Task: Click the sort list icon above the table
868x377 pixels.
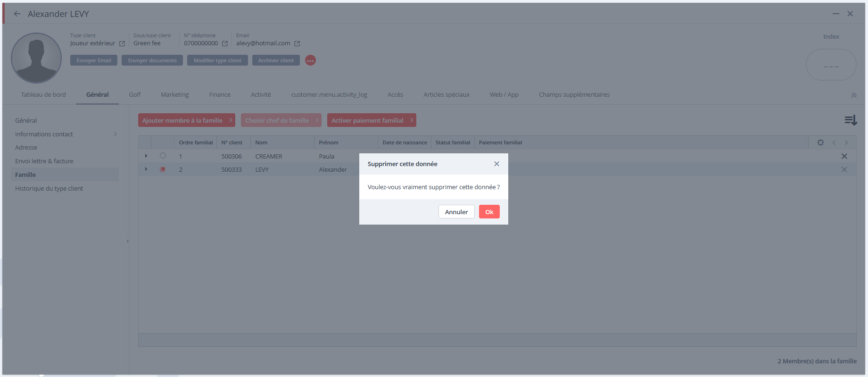Action: click(x=851, y=120)
